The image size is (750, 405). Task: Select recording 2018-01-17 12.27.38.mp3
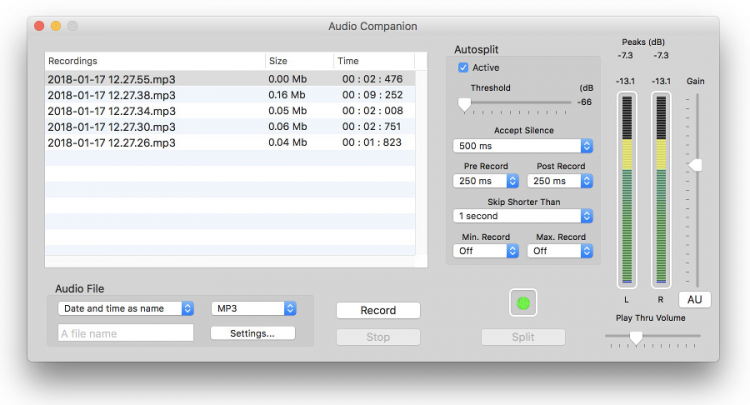click(112, 95)
